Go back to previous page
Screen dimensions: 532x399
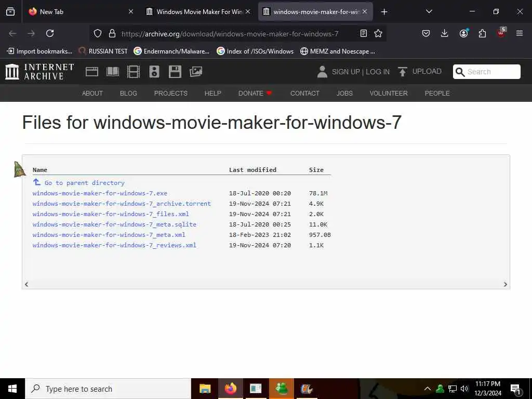click(x=12, y=33)
